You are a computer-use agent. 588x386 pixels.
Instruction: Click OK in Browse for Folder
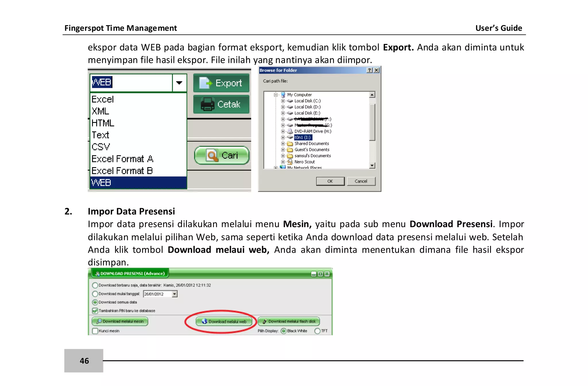tap(330, 181)
